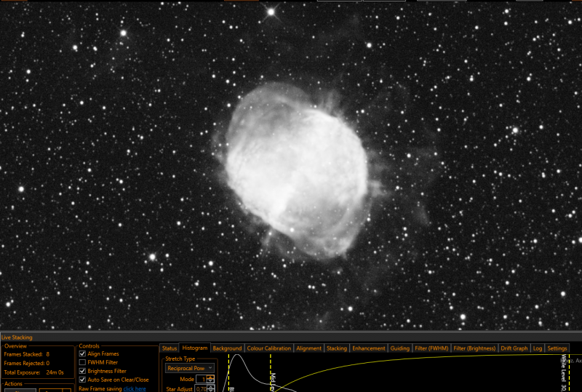Click the Star Adjust stepper arrows
The image size is (582, 392).
tap(210, 388)
